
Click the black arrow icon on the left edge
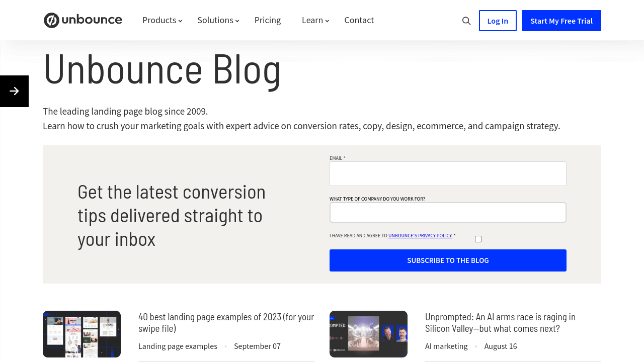click(14, 91)
